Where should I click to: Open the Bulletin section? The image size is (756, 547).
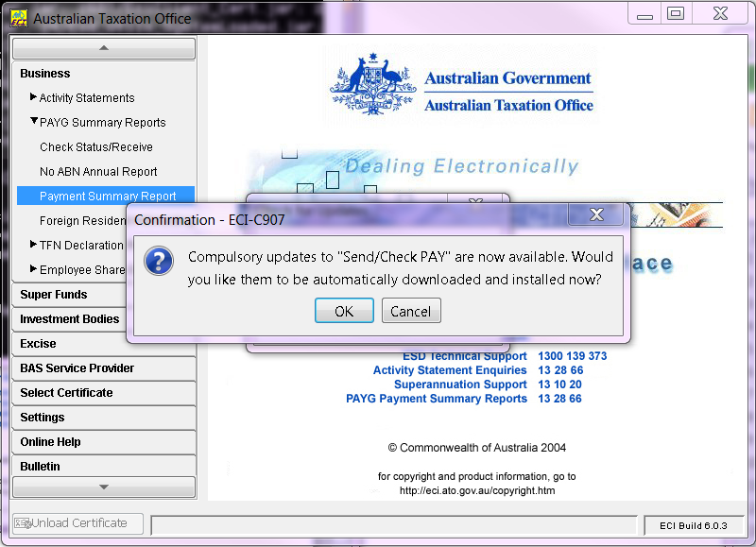pyautogui.click(x=104, y=466)
